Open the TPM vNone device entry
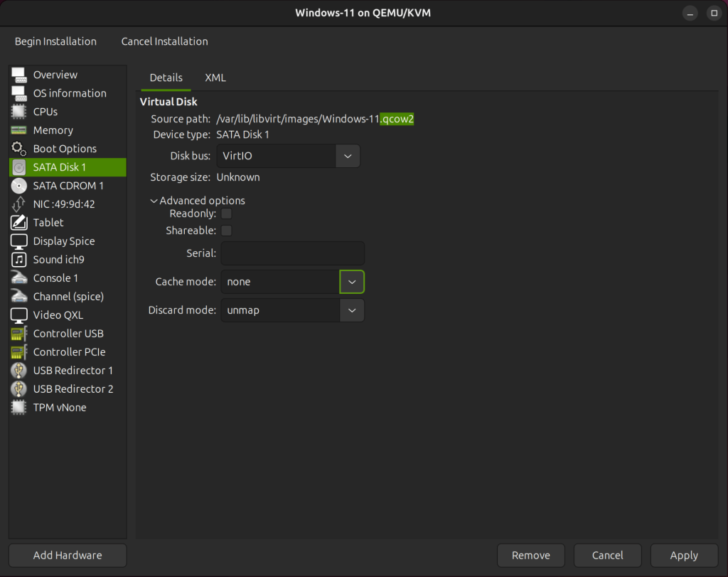 click(x=19, y=407)
